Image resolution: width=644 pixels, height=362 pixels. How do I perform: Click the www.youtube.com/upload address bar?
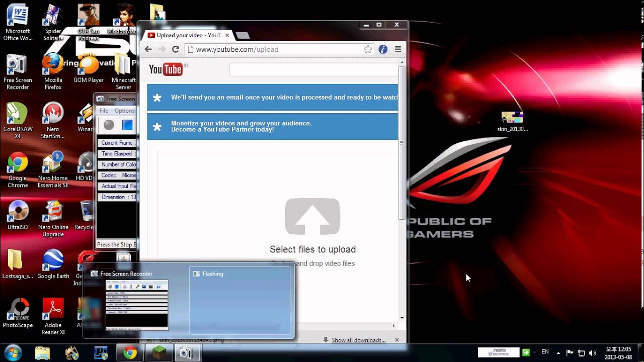(x=279, y=49)
